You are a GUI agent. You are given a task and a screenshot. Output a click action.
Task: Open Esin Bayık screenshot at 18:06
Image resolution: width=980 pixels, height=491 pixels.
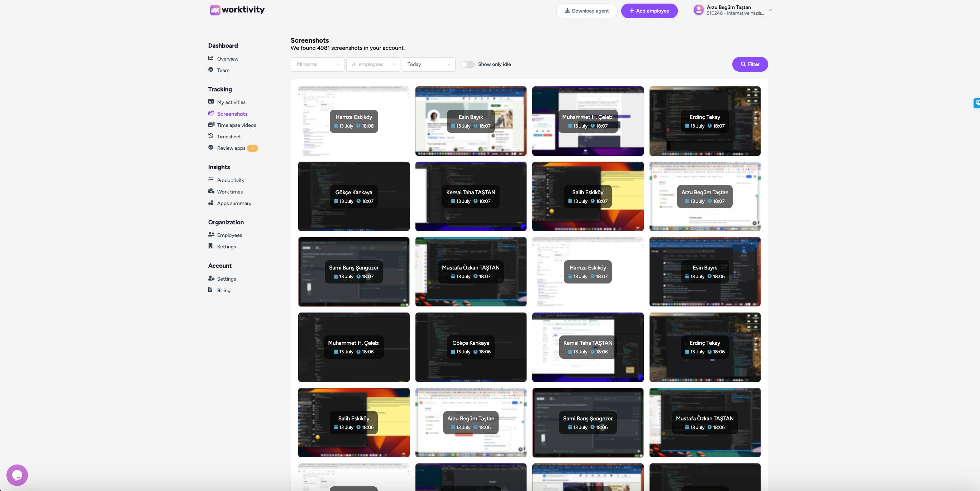pyautogui.click(x=705, y=272)
